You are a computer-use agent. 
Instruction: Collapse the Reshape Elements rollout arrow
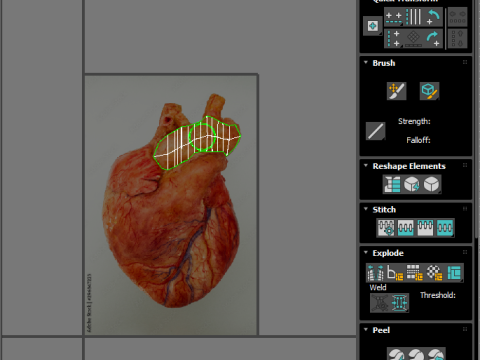366,165
